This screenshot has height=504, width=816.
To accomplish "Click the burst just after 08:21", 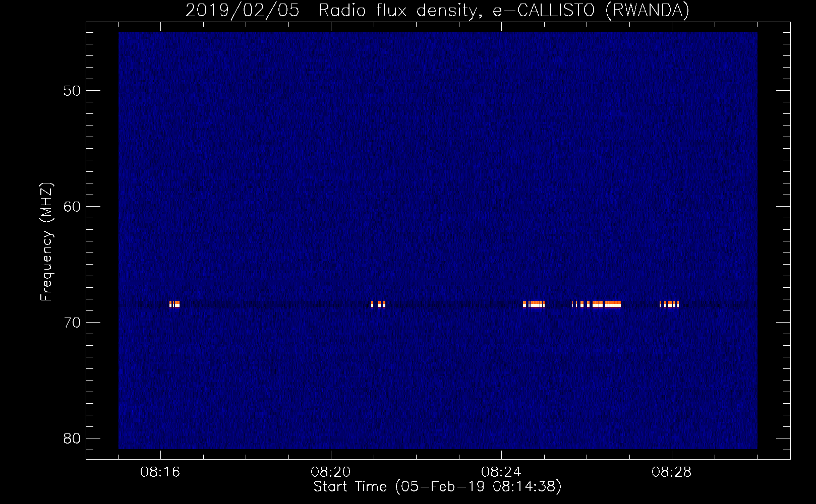I will point(378,304).
